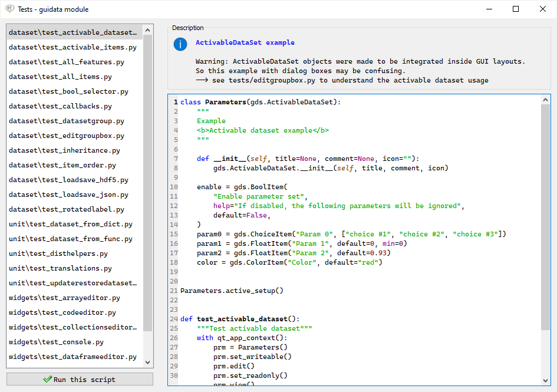Select widgets\test_console.py
Image resolution: width=557 pixels, height=392 pixels.
(75, 342)
